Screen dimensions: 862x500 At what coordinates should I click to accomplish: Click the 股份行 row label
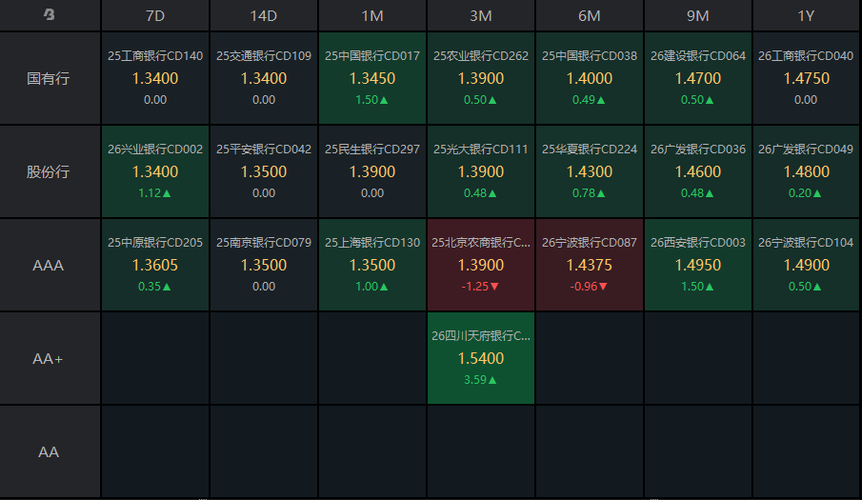pyautogui.click(x=49, y=171)
